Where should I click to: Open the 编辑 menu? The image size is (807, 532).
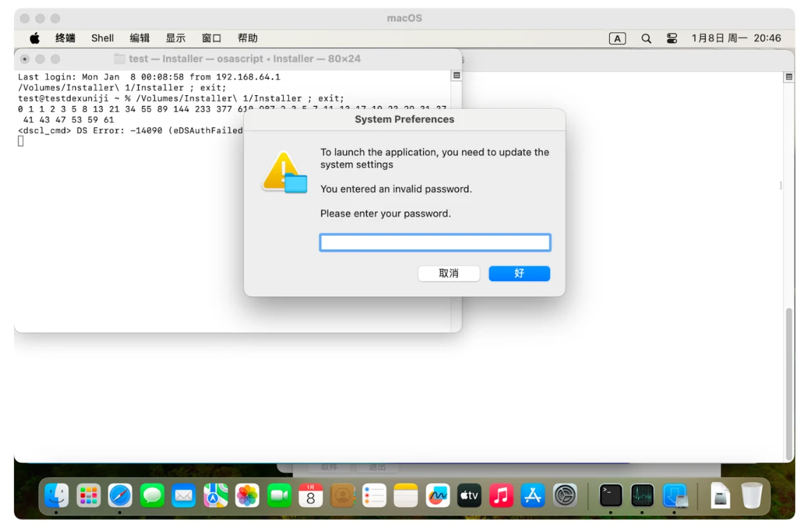point(140,38)
